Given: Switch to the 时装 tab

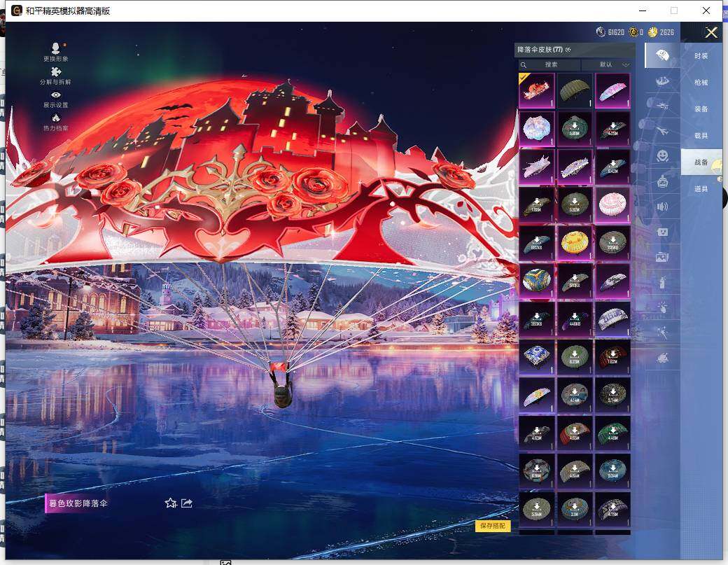Looking at the screenshot, I should pyautogui.click(x=701, y=56).
